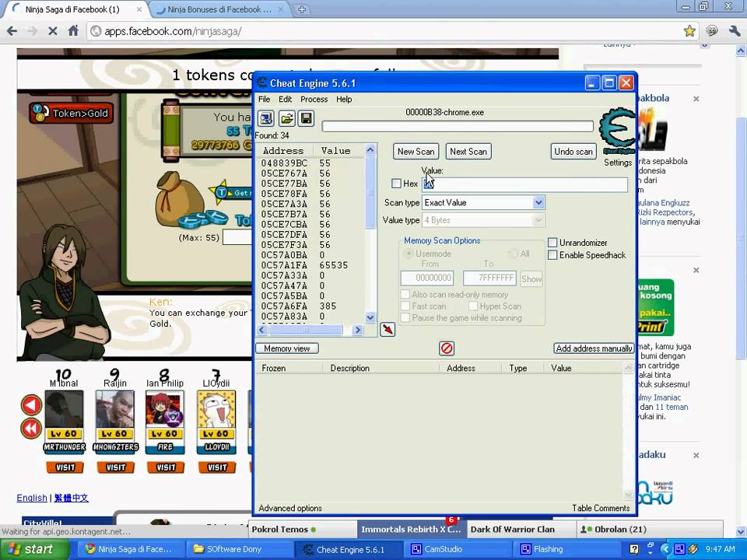Click the English language link
The width and height of the screenshot is (747, 560).
click(32, 498)
